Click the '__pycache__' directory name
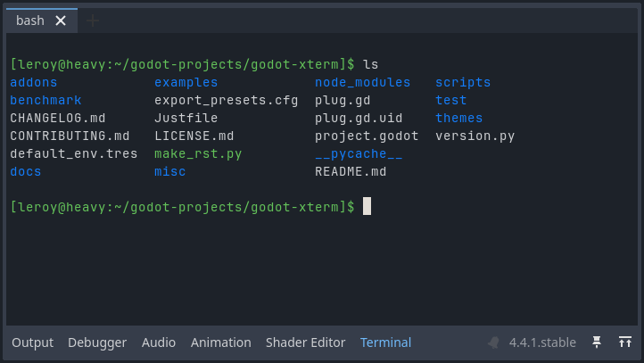Viewport: 644px width, 363px height. click(359, 153)
